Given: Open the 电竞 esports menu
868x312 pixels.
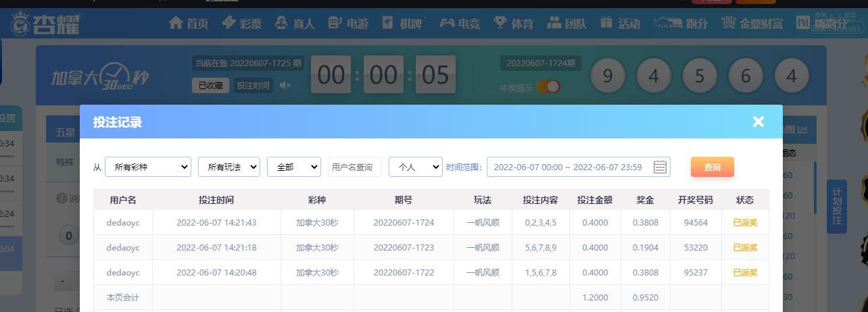Looking at the screenshot, I should (460, 23).
